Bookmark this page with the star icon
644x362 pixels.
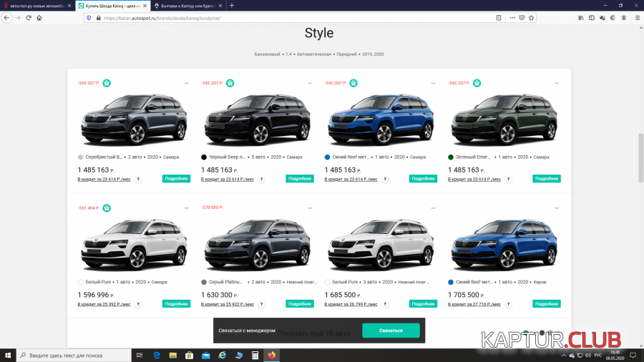531,17
